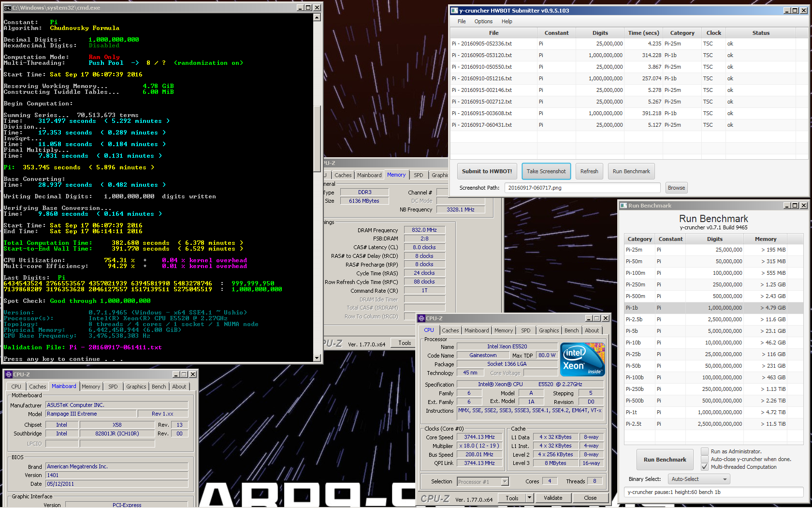812x508 pixels.
Task: Click the cmd.exe window title icon
Action: [7, 8]
